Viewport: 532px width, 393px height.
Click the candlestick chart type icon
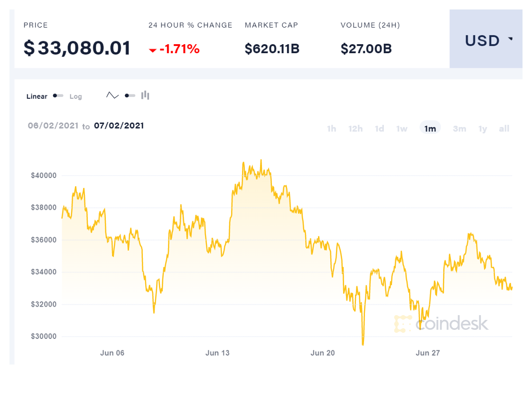pos(145,95)
